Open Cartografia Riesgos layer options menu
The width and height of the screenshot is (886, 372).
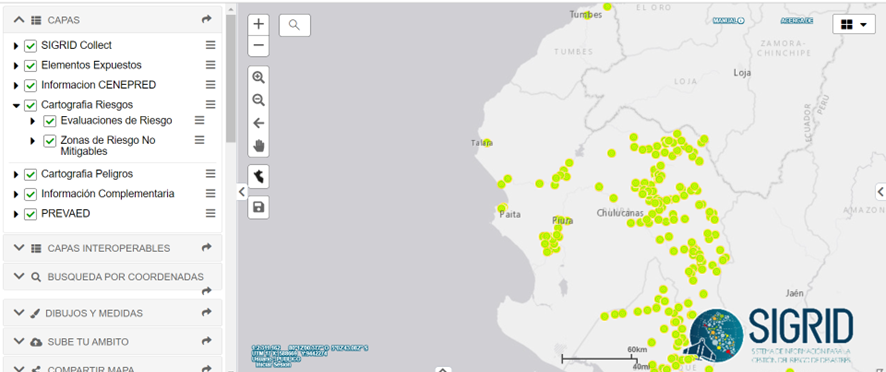210,105
